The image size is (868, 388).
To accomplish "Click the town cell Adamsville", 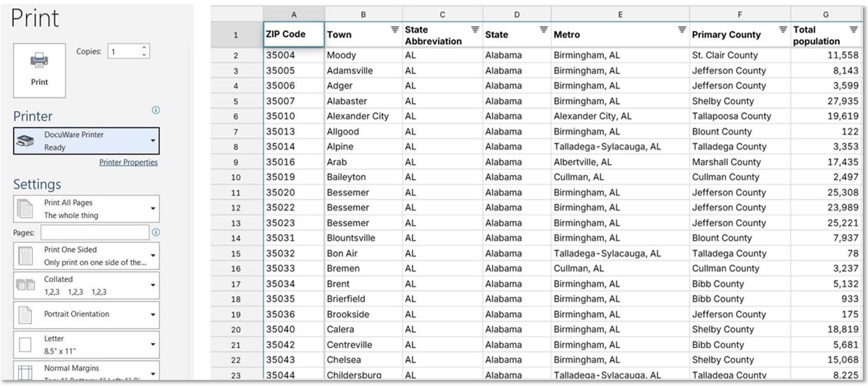I will click(363, 70).
